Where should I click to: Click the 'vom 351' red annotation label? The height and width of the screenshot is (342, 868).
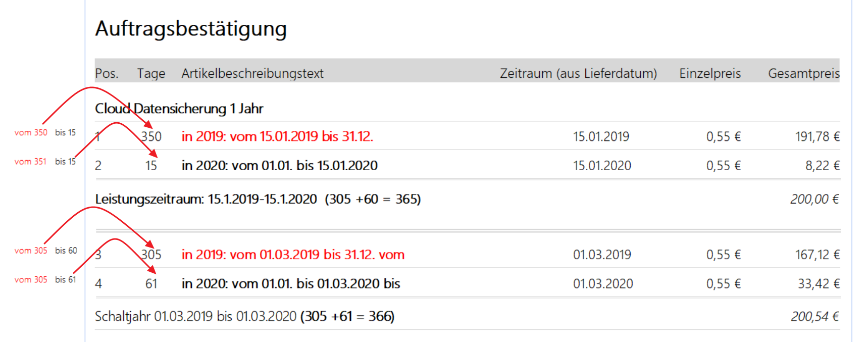[30, 162]
